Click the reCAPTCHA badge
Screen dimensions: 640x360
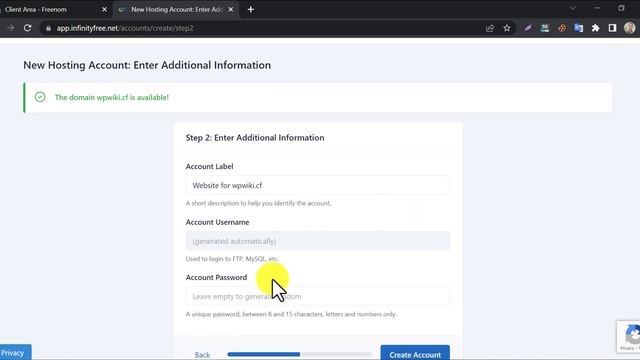629,337
